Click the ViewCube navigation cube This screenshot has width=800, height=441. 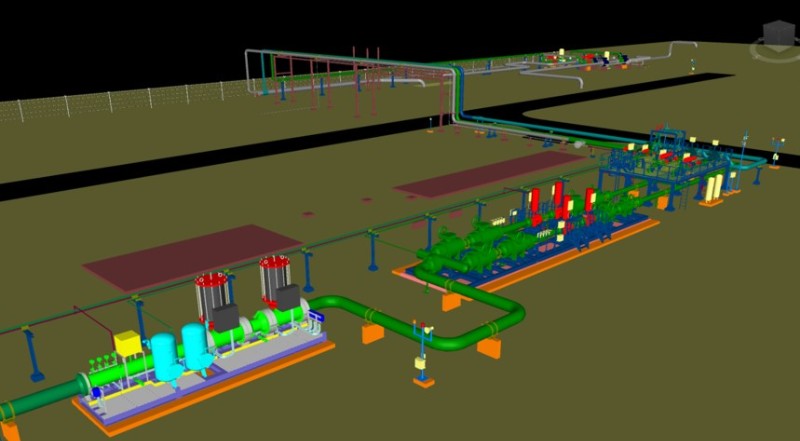(x=776, y=35)
